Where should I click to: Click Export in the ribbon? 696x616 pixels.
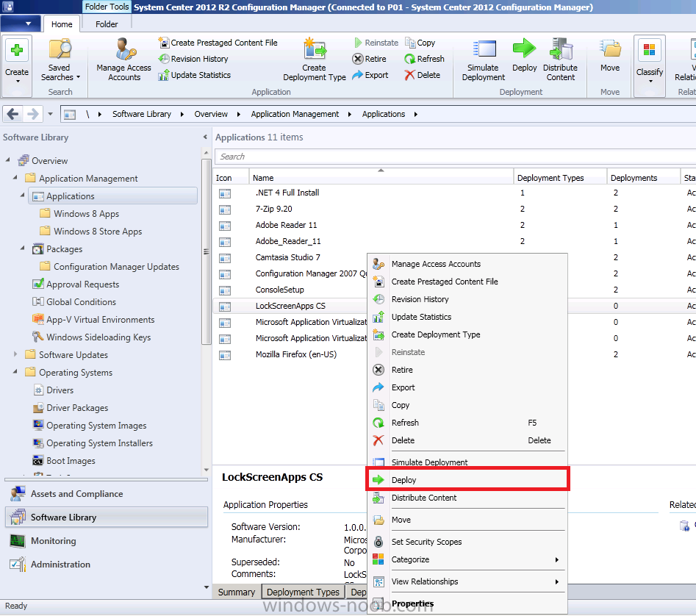pos(370,75)
